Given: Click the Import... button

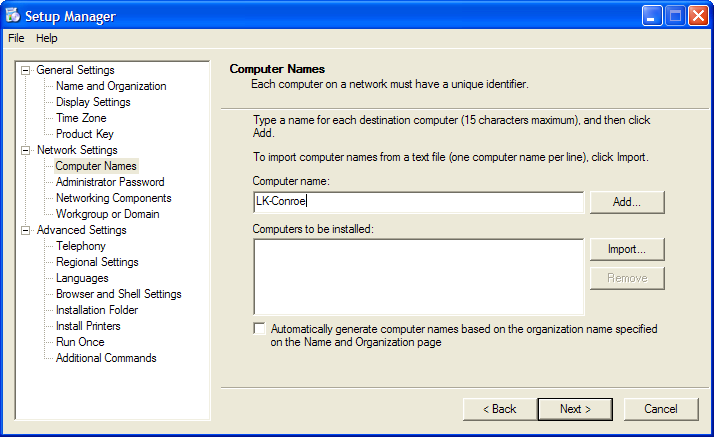Looking at the screenshot, I should [x=627, y=249].
